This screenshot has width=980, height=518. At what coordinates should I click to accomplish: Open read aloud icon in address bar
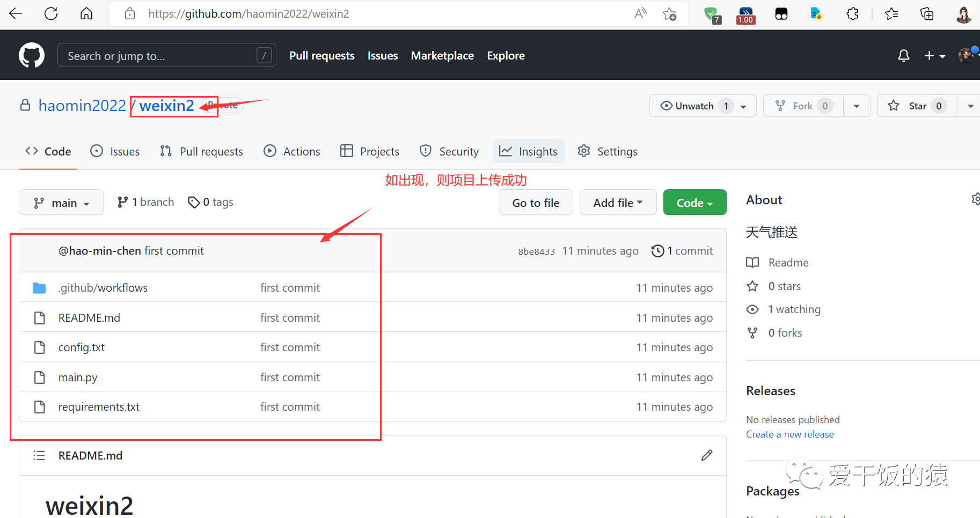tap(640, 14)
